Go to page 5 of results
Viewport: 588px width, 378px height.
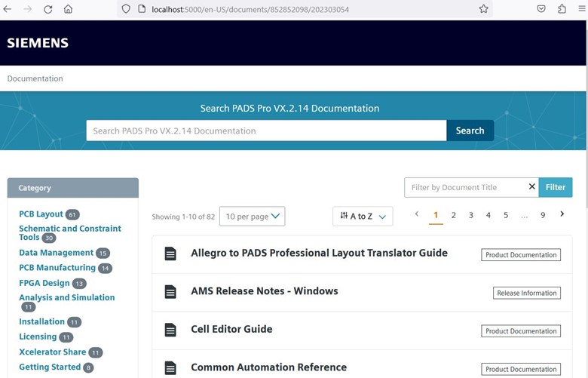[506, 215]
